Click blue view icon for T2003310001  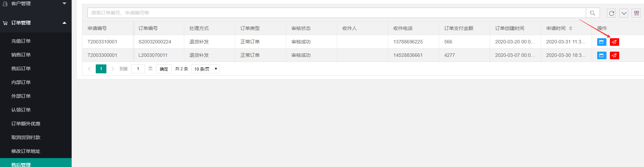point(602,42)
